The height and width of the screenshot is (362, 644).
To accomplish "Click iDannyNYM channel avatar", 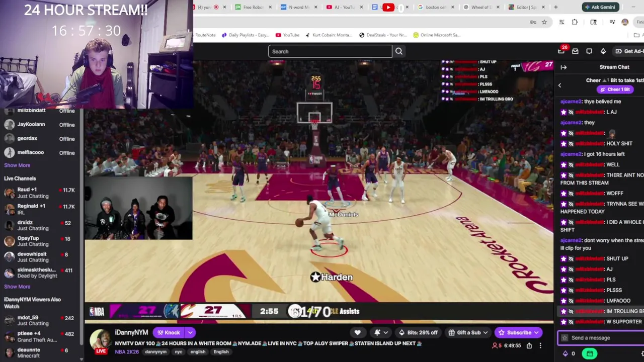I will 100,340.
